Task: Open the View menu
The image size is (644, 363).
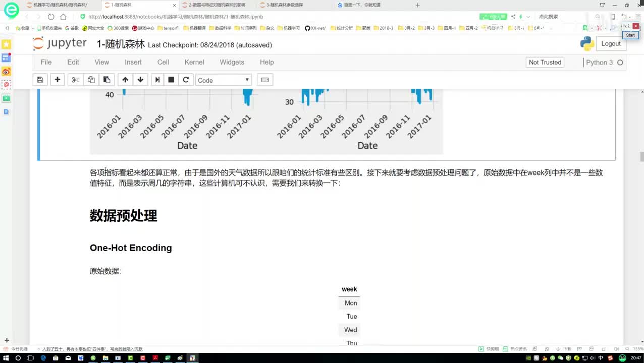Action: tap(101, 62)
